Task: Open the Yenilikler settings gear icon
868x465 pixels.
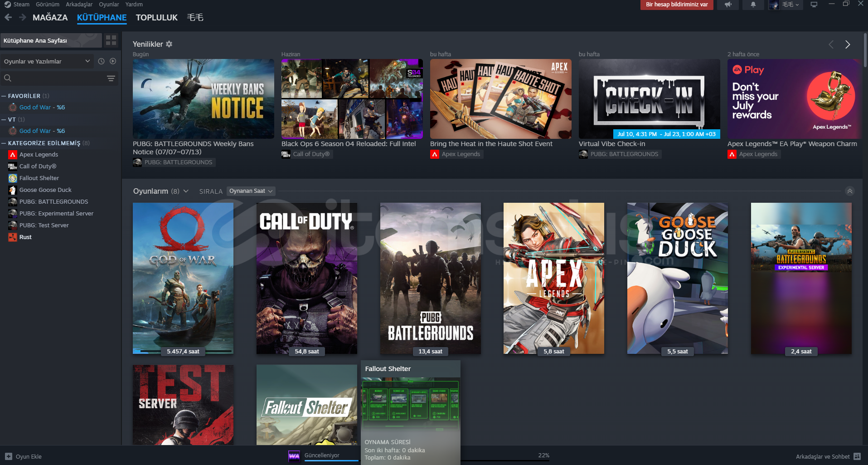Action: click(169, 44)
